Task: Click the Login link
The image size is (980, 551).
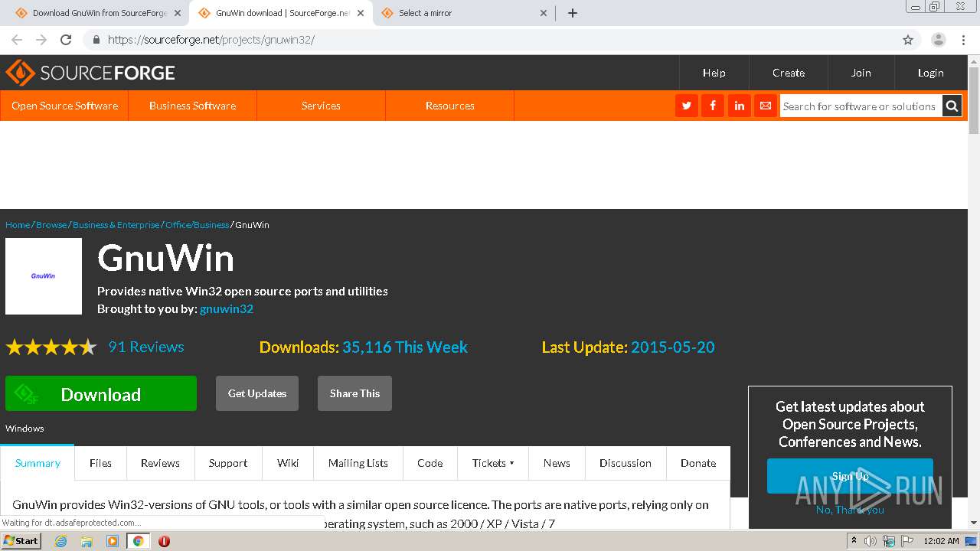Action: [931, 73]
